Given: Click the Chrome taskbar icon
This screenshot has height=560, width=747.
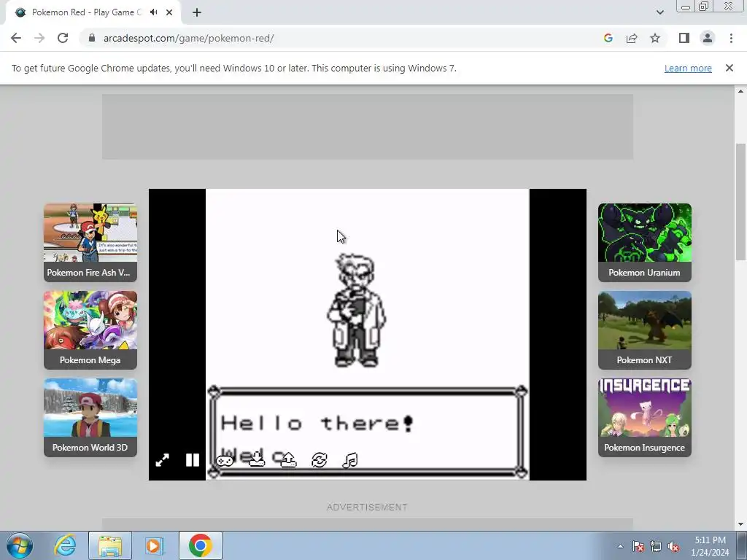Looking at the screenshot, I should pos(200,545).
